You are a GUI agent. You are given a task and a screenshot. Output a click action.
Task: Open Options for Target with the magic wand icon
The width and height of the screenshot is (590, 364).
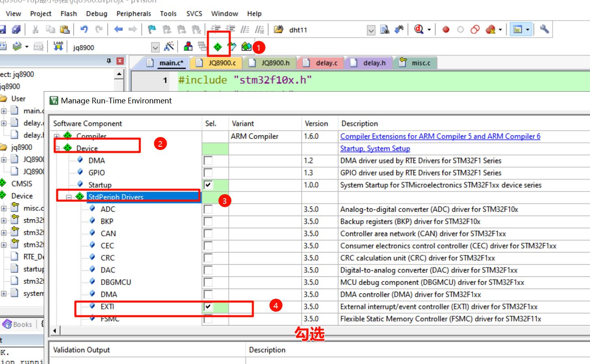169,47
